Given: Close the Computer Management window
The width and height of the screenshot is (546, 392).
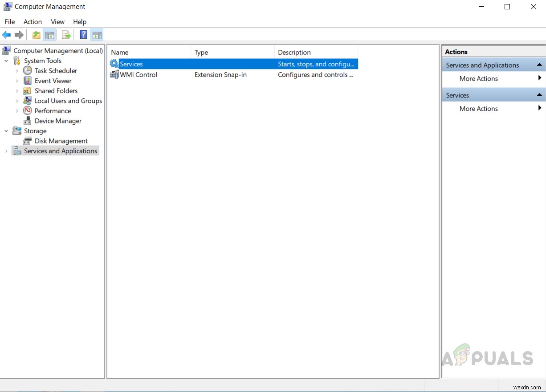Looking at the screenshot, I should tap(533, 7).
